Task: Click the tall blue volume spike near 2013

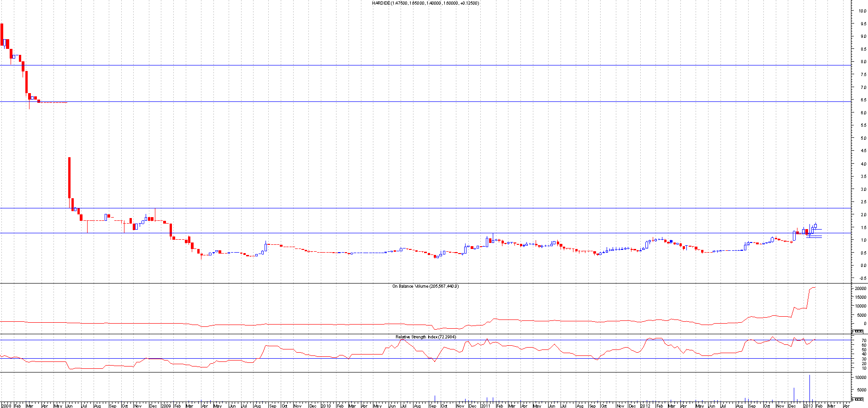Action: 809,388
